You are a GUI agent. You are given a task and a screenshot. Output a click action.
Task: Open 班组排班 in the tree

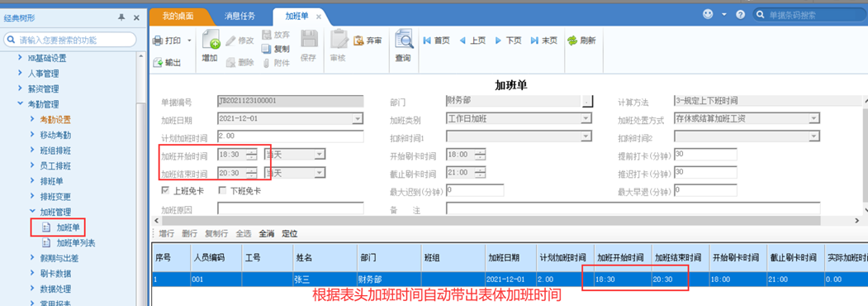pos(55,151)
